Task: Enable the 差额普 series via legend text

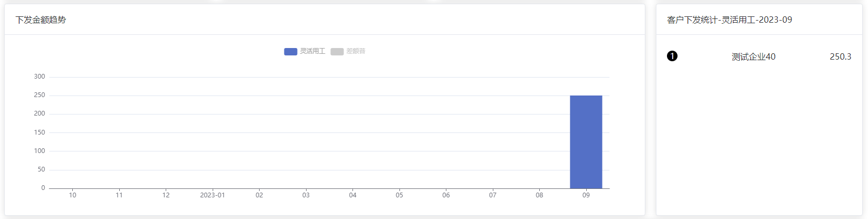Action: pyautogui.click(x=356, y=51)
